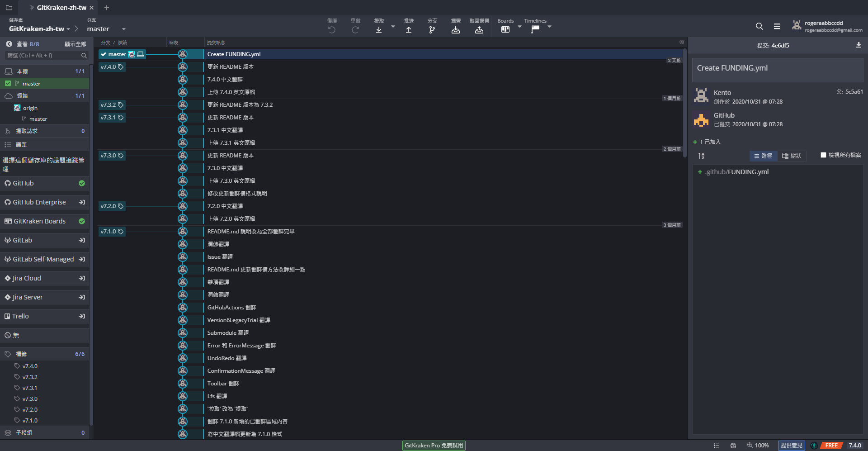This screenshot has height=451, width=868.
Task: Open the dropdown arrow beside Pull (提取)
Action: click(393, 27)
